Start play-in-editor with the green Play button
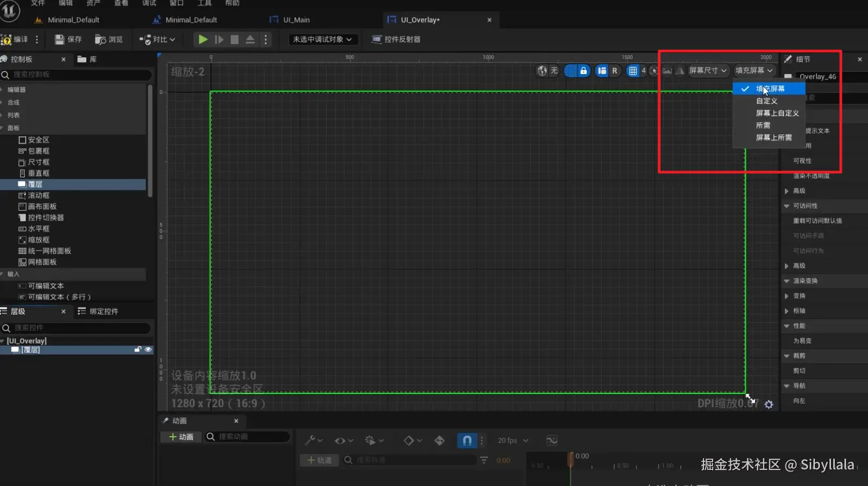Viewport: 868px width, 486px height. click(x=203, y=40)
